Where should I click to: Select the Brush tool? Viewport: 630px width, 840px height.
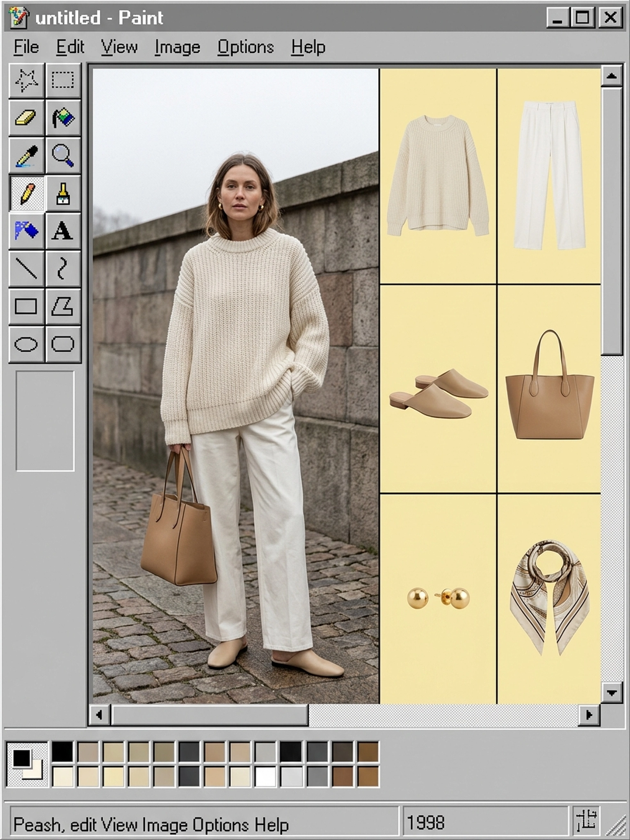pos(63,193)
